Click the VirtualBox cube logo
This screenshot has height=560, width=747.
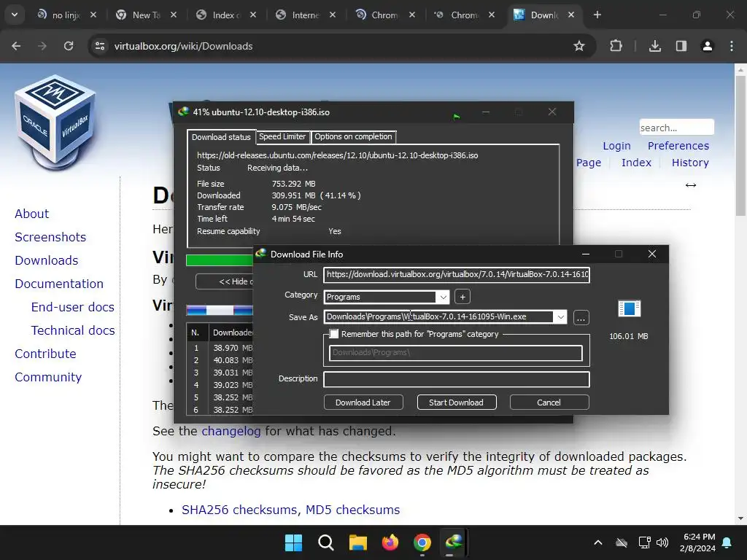coord(55,122)
